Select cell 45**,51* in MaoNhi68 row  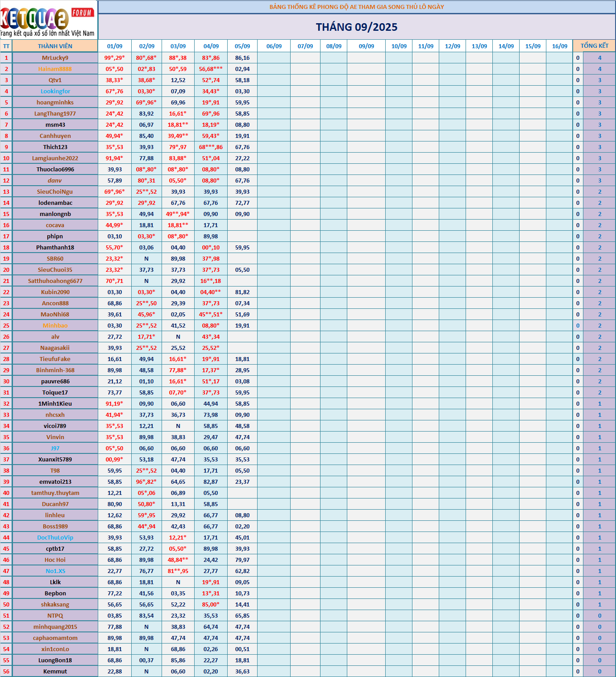coord(211,314)
